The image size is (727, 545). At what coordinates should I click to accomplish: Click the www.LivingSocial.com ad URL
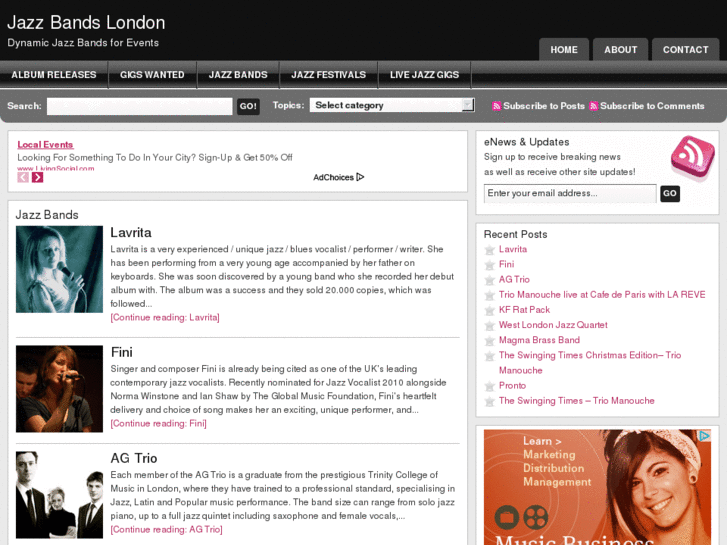[56, 168]
